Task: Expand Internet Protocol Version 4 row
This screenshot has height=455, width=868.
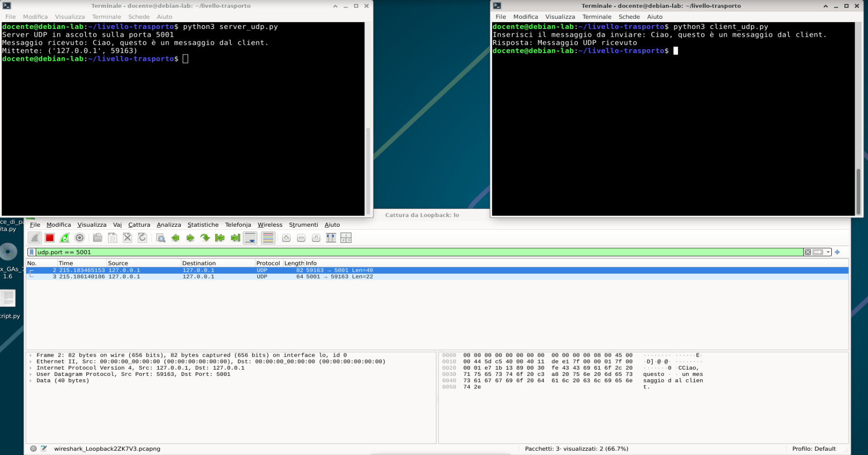Action: [31, 368]
